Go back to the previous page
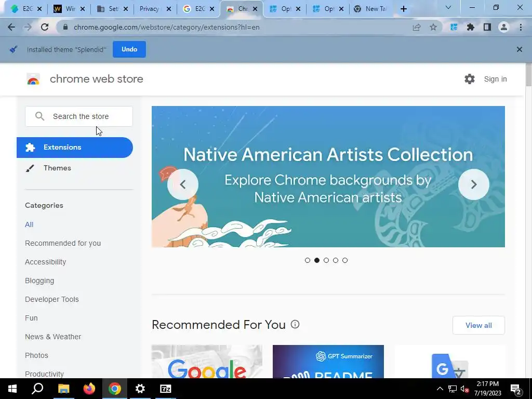Screen dimensions: 532x399 point(11,27)
